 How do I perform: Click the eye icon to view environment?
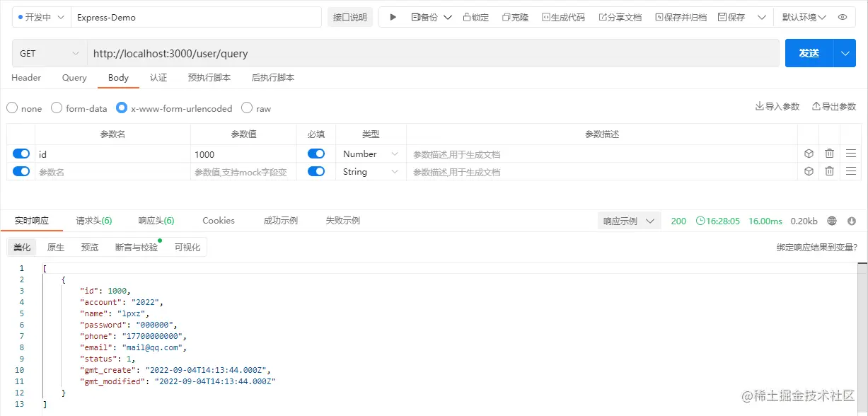843,17
